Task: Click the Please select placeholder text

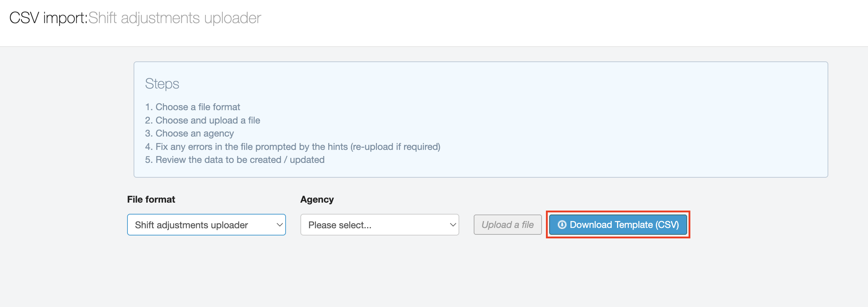Action: pos(339,225)
